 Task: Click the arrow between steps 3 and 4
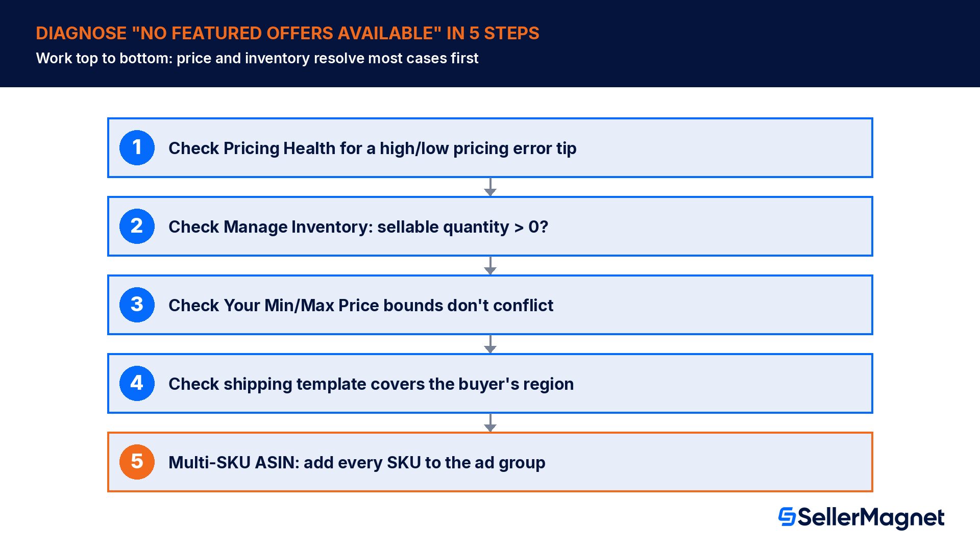(x=490, y=344)
